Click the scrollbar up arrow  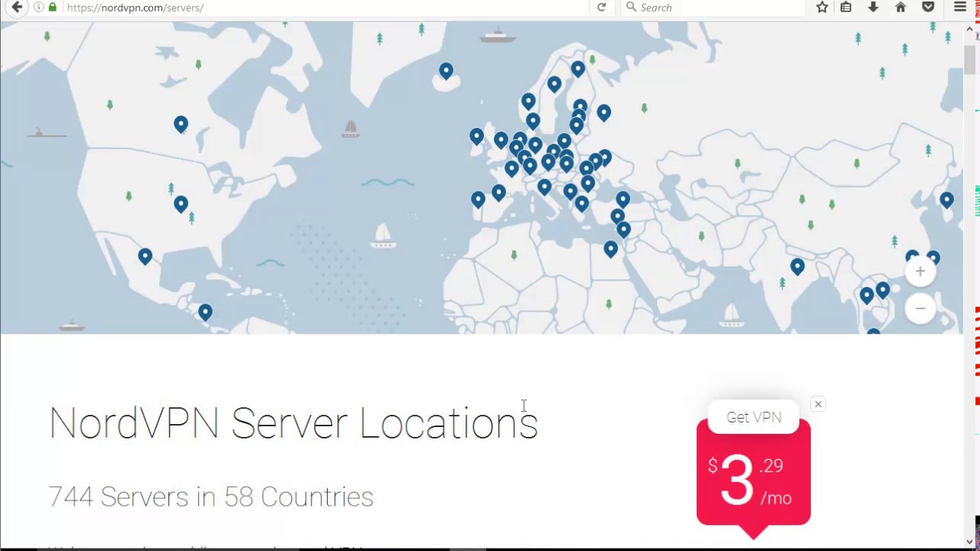tap(971, 29)
